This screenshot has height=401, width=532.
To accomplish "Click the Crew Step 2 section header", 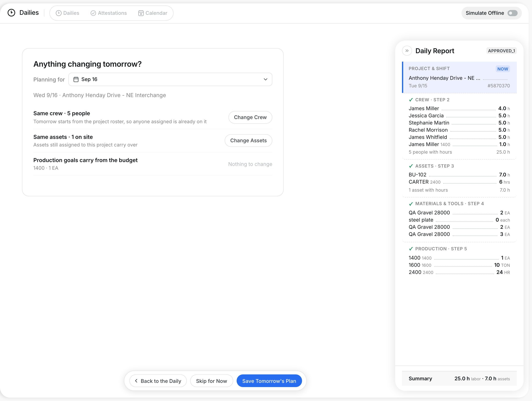I will pos(432,100).
